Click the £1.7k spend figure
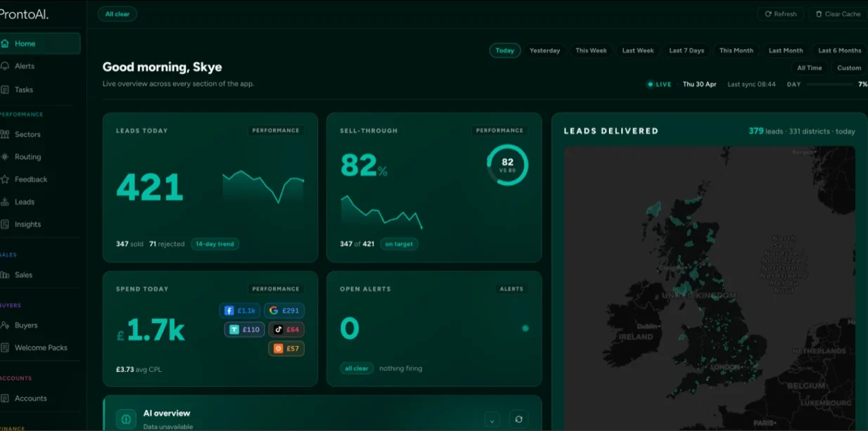 (151, 330)
